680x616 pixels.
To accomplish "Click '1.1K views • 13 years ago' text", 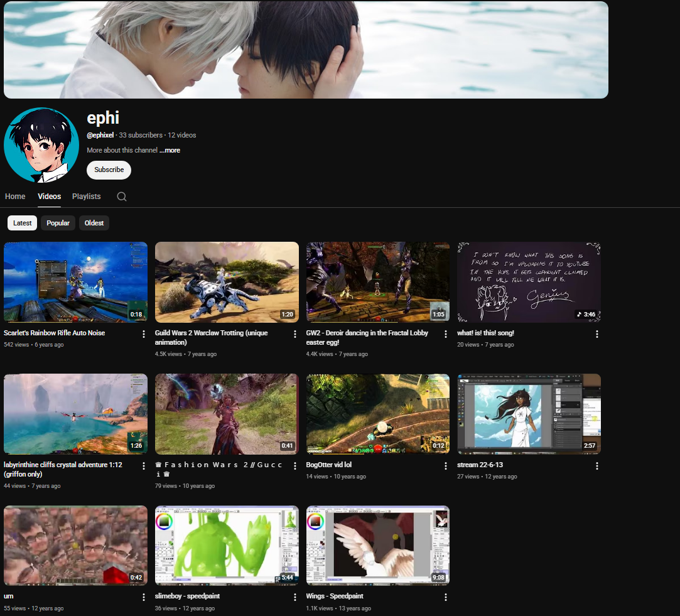I will click(338, 608).
